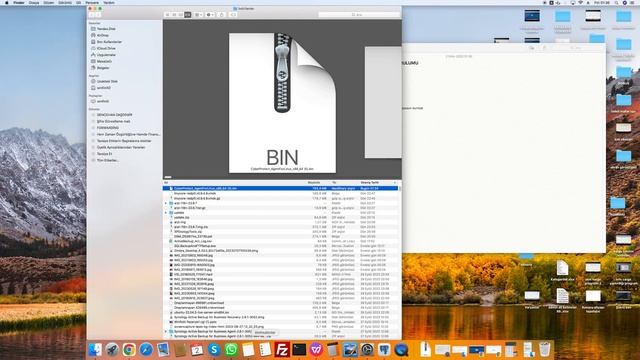Viewport: 640px width, 360px height.
Task: Open the Apple menu
Action: pyautogui.click(x=7, y=2)
